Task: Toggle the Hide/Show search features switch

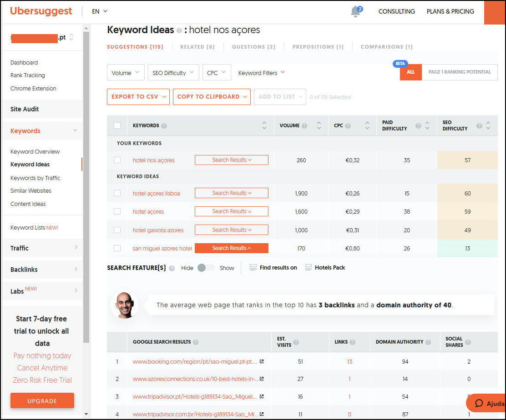Action: click(206, 268)
